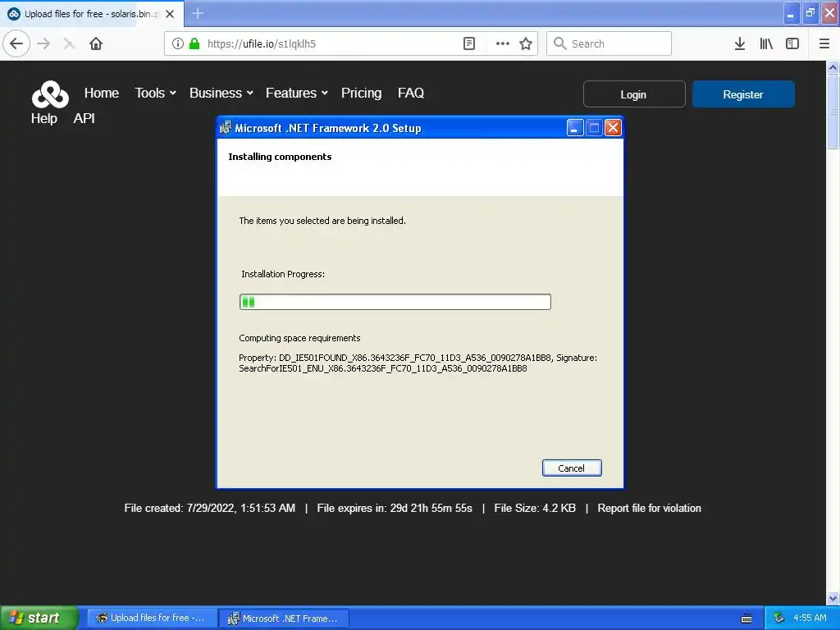The height and width of the screenshot is (630, 840).
Task: Expand the Business dropdown menu
Action: click(221, 93)
